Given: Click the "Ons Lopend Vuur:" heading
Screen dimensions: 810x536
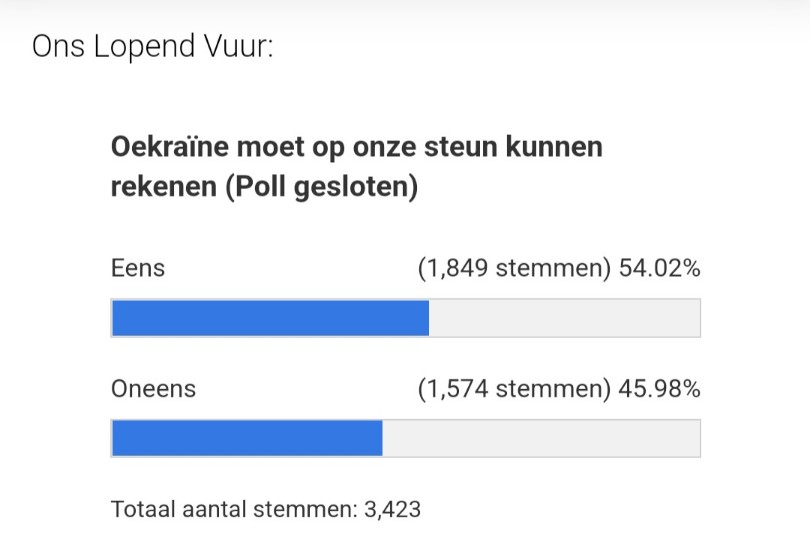Looking at the screenshot, I should (x=152, y=47).
